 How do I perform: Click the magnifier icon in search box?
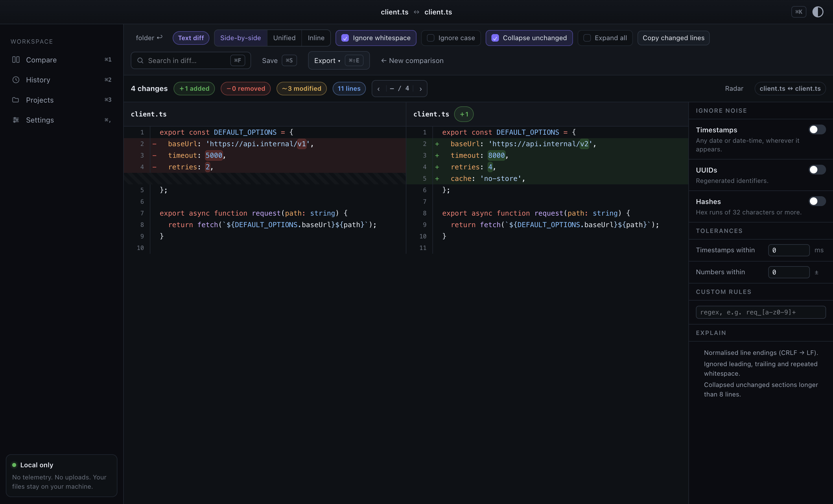(140, 60)
